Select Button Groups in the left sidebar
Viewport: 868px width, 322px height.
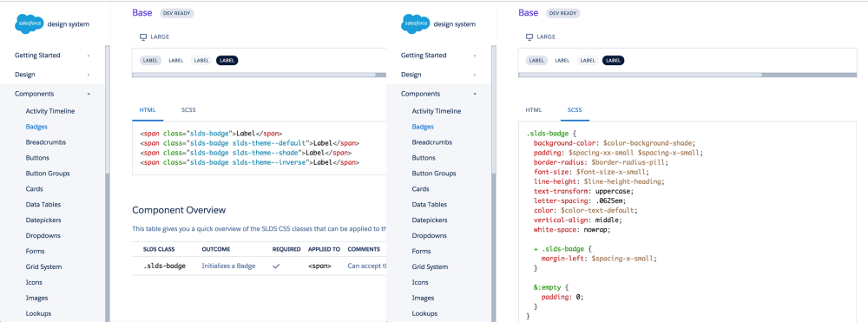point(48,174)
